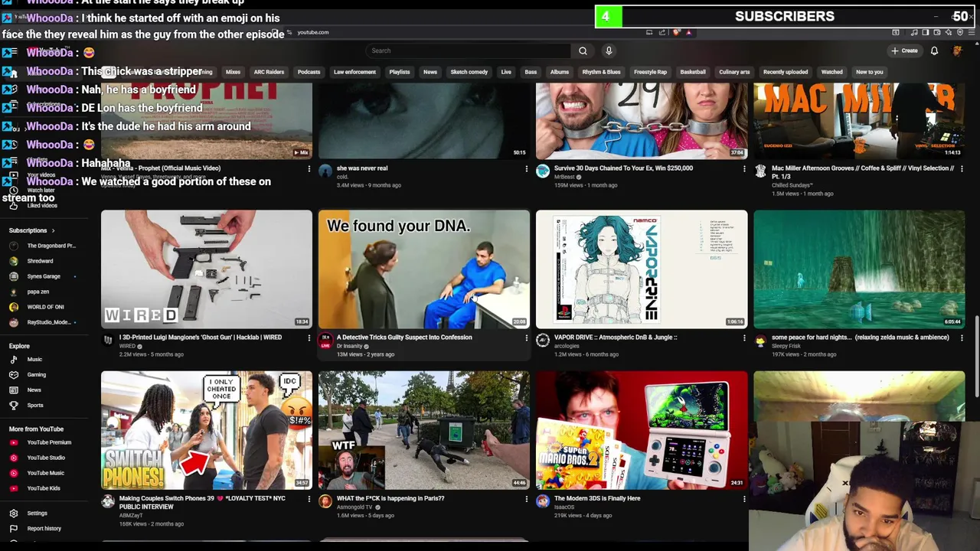Select the Law enforcement filter chip
The image size is (980, 551).
coord(354,72)
